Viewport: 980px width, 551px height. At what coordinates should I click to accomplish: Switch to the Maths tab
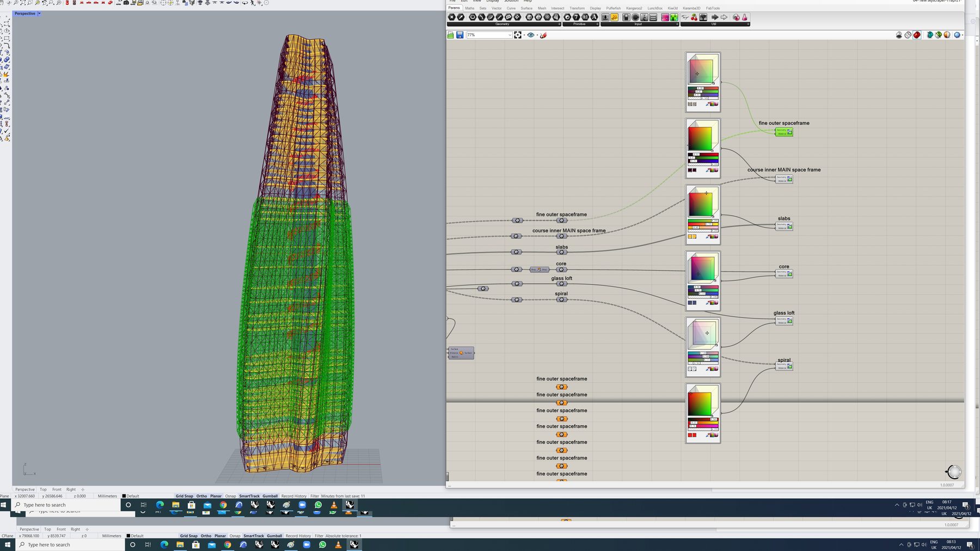[x=469, y=8]
